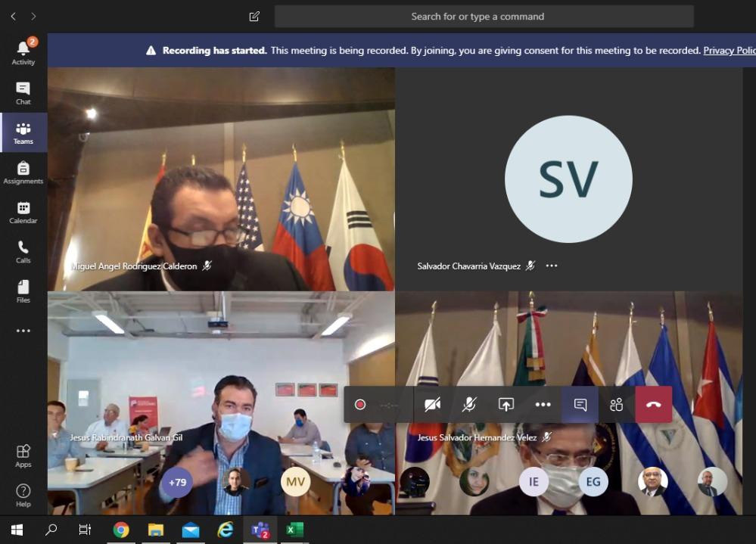This screenshot has height=544, width=756.
Task: Open the Calendar view
Action: click(x=23, y=212)
